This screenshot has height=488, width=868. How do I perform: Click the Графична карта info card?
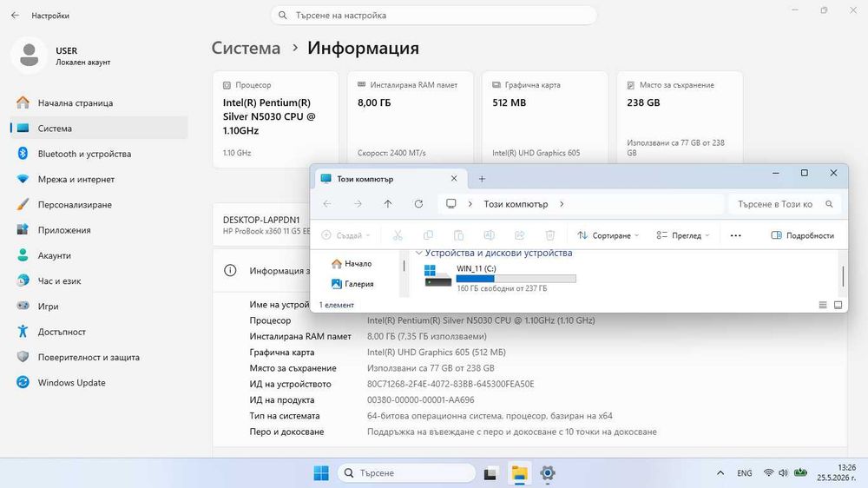(545, 119)
